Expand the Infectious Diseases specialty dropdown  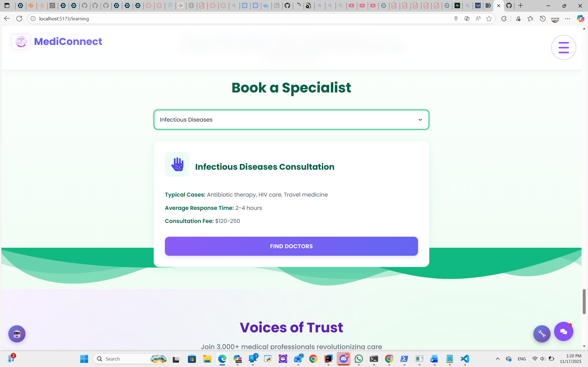[291, 120]
